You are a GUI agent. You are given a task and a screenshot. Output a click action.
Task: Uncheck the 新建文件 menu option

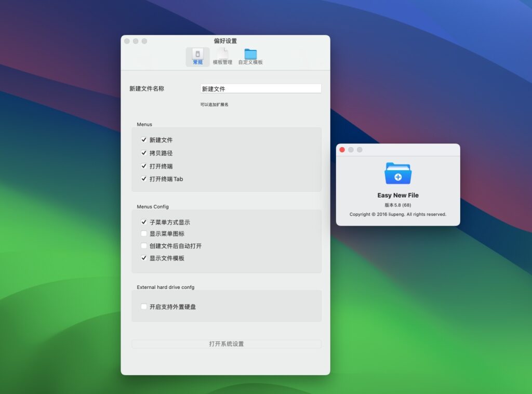pyautogui.click(x=144, y=140)
